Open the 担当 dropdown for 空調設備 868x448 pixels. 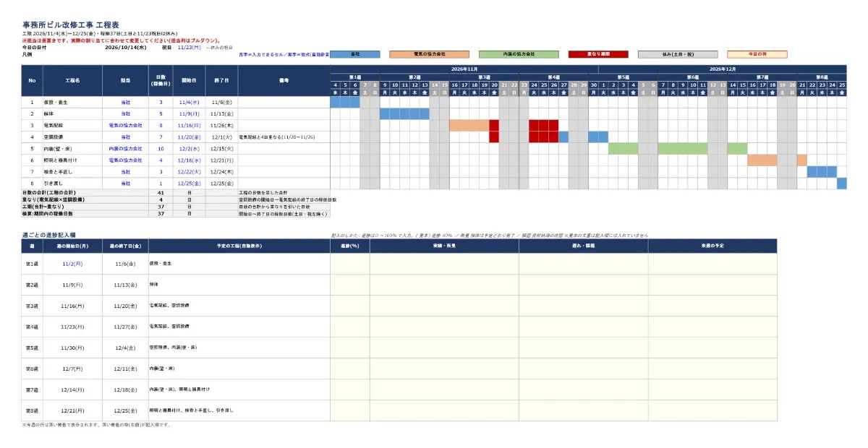coord(126,137)
